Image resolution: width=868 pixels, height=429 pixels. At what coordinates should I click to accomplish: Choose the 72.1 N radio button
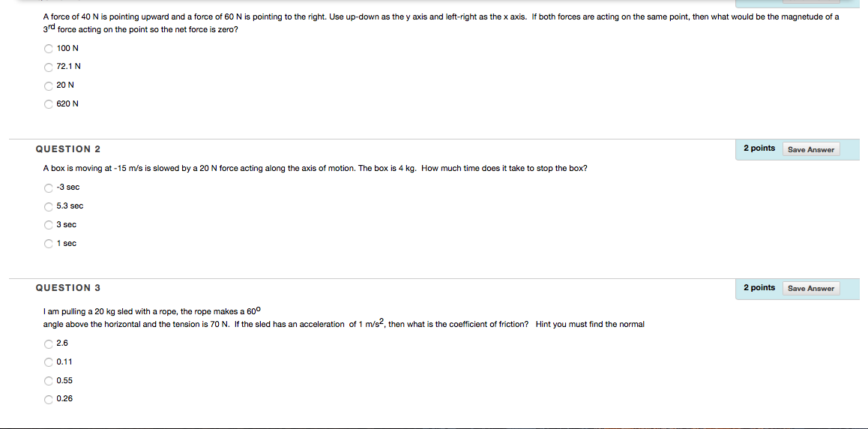pos(49,67)
